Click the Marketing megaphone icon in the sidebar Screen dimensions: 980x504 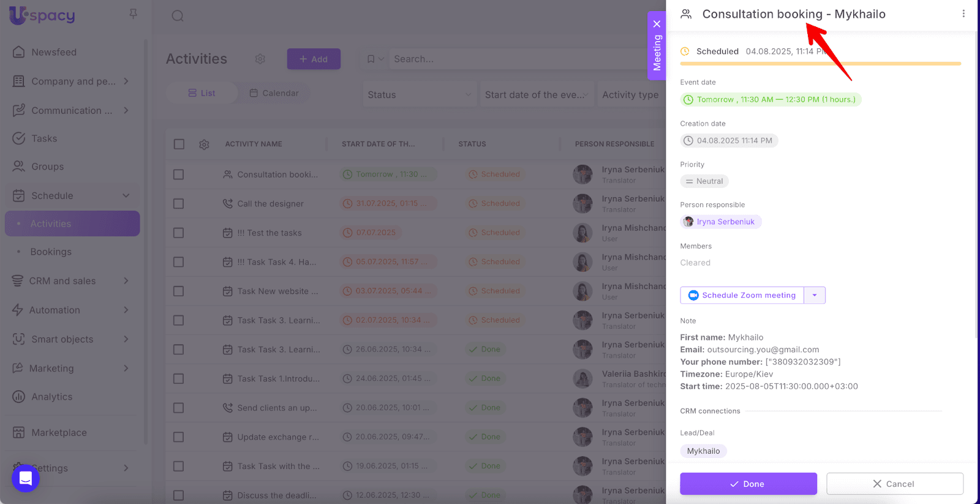tap(18, 368)
